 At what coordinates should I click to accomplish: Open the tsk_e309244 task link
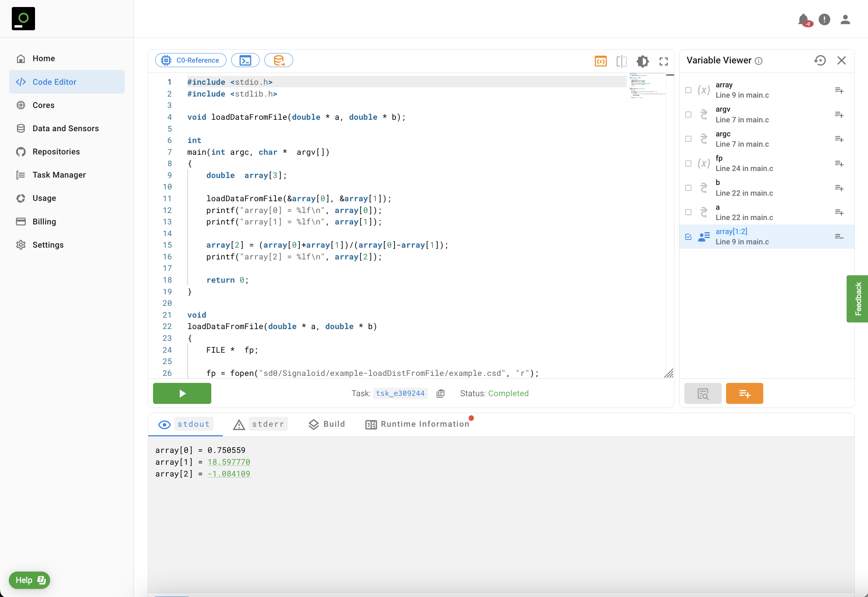[400, 393]
